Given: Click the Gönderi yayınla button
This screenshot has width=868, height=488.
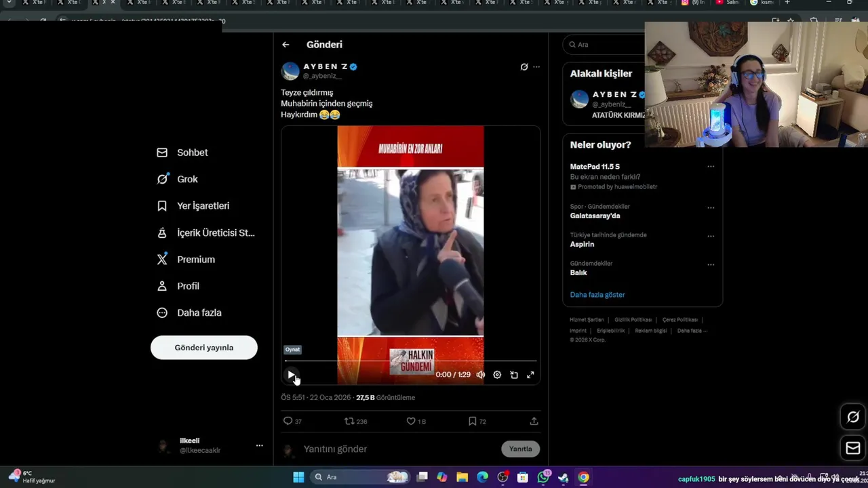Looking at the screenshot, I should click(204, 348).
